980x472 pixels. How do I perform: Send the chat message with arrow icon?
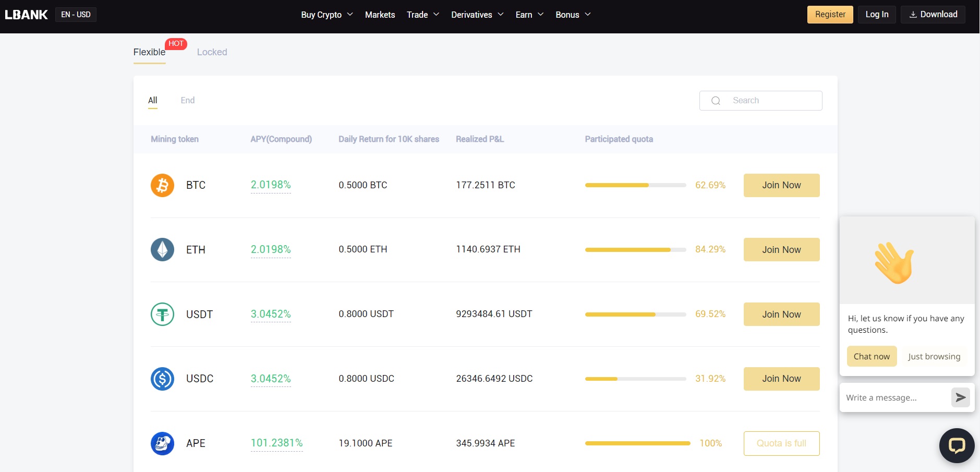point(960,397)
